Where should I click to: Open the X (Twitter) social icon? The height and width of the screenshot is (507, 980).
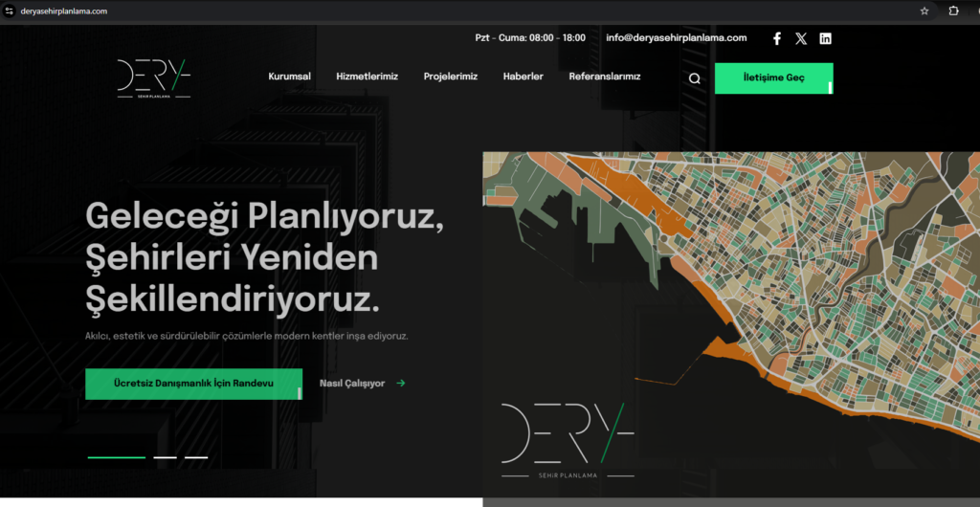point(801,38)
